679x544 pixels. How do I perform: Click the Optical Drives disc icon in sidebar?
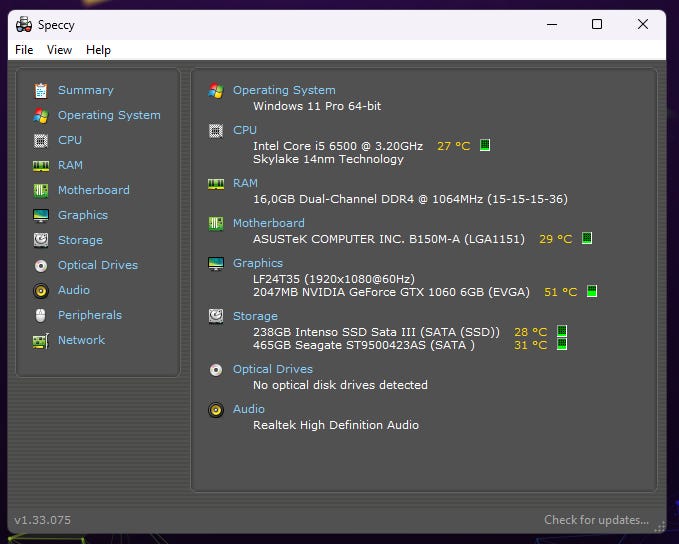pos(41,265)
